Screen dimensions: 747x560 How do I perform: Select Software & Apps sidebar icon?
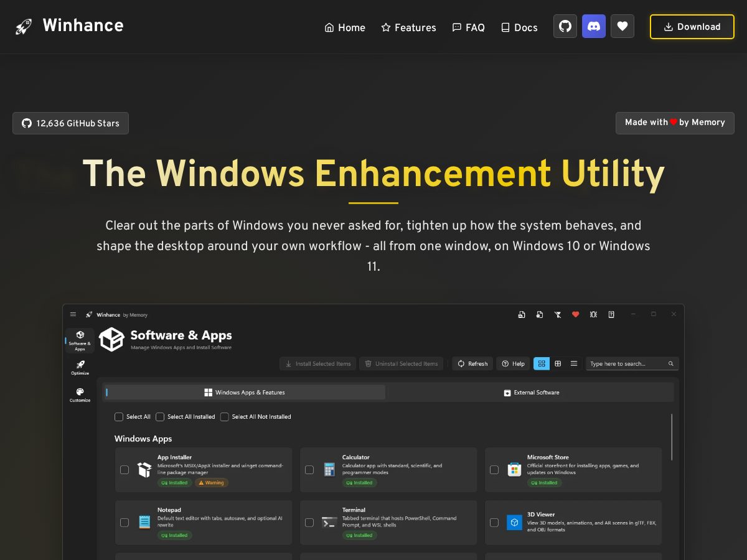(80, 340)
